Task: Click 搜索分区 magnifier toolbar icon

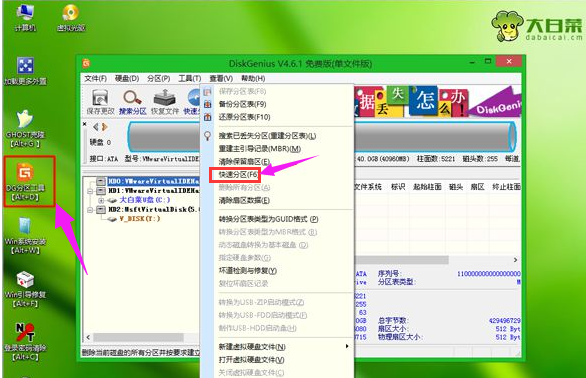Action: [133, 102]
